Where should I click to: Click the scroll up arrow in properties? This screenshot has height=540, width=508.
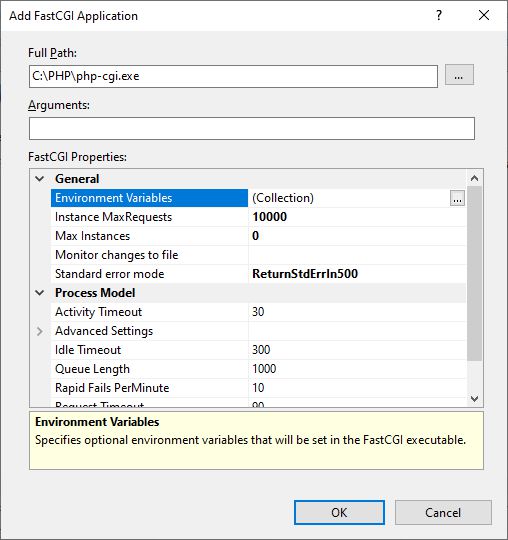click(475, 178)
